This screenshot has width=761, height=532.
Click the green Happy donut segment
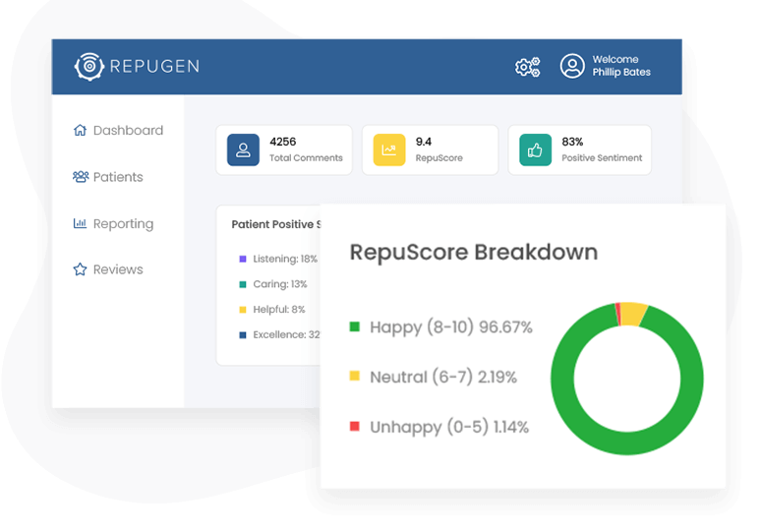[627, 443]
